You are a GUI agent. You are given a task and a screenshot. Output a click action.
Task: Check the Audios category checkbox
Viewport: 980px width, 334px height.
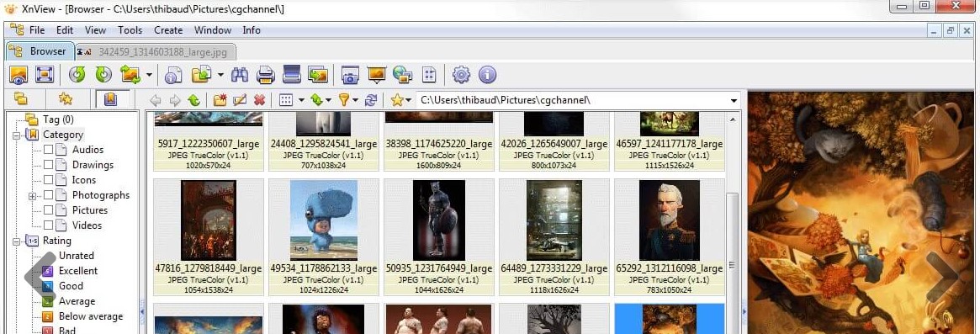click(x=48, y=150)
